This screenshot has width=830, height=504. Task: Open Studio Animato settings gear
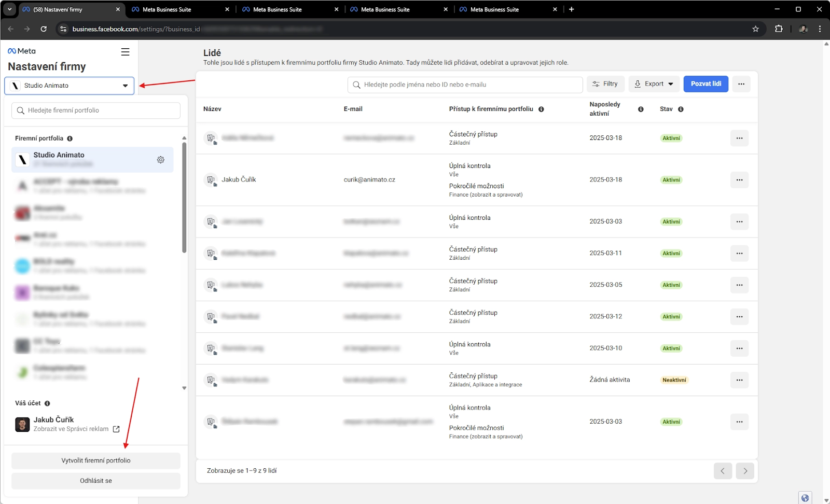point(161,160)
